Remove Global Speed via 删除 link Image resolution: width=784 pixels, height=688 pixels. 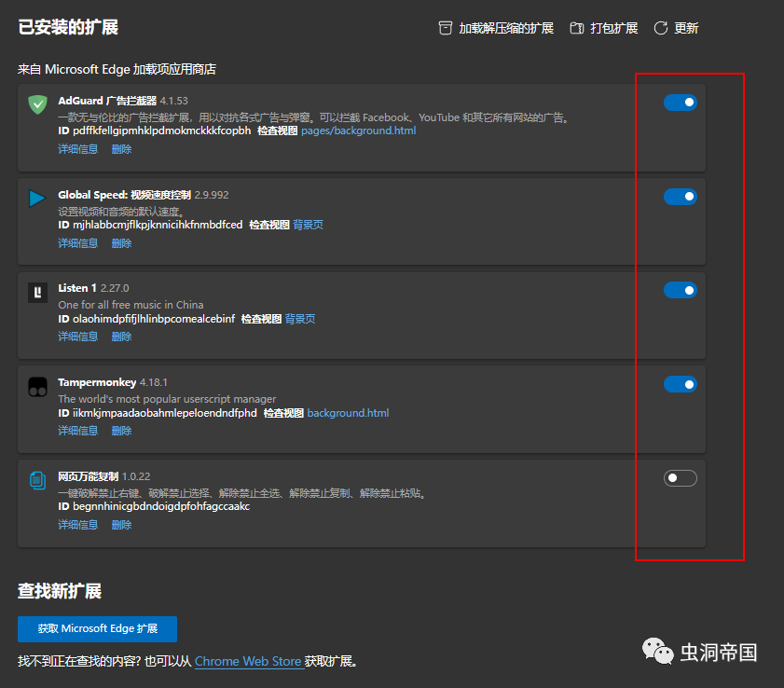121,243
